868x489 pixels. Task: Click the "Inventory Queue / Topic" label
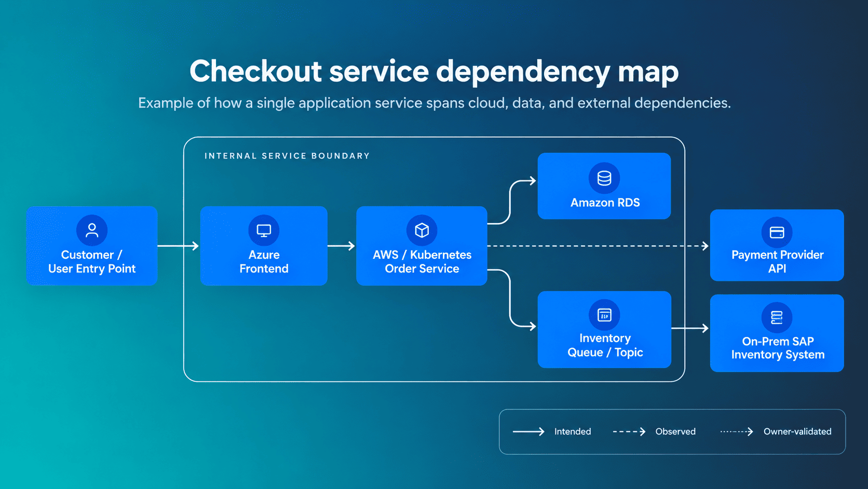[x=605, y=346]
